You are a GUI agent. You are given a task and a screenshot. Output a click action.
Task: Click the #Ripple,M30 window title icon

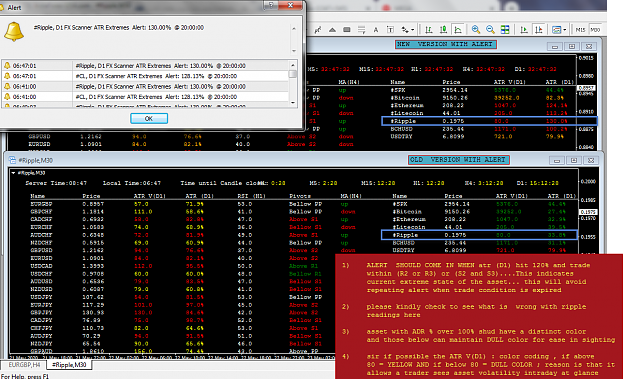click(12, 160)
